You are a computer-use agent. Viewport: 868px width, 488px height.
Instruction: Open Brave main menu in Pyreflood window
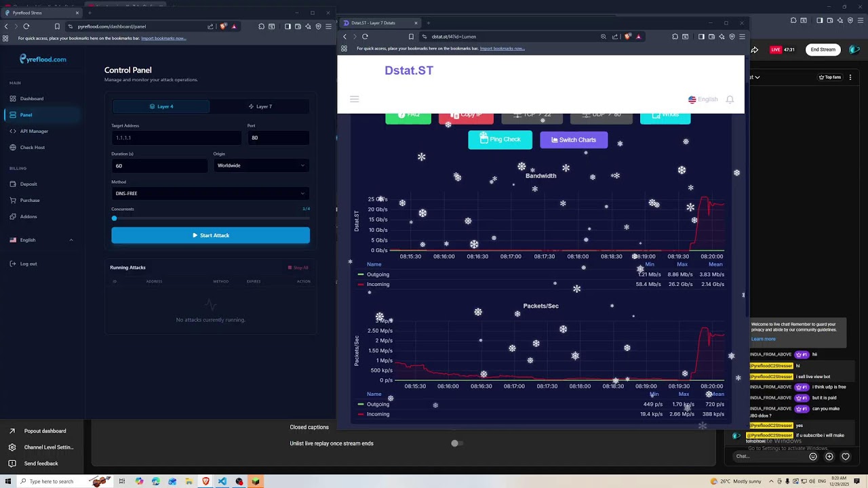point(329,26)
